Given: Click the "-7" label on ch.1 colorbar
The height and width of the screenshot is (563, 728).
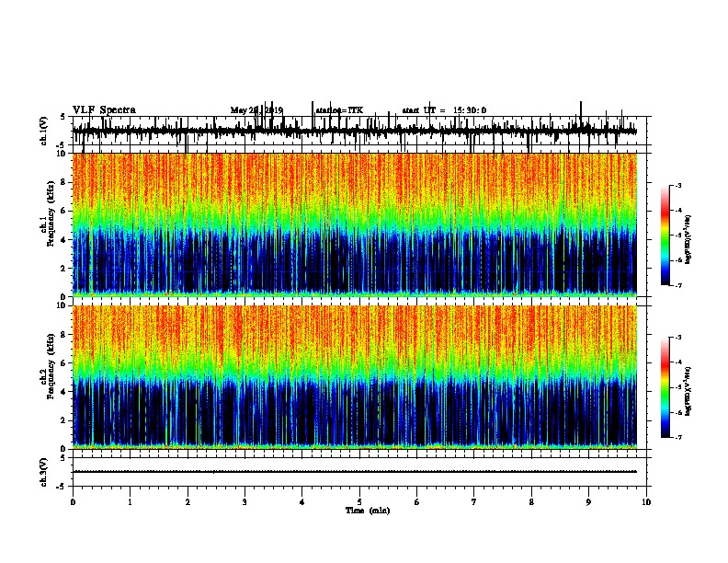Looking at the screenshot, I should (677, 285).
